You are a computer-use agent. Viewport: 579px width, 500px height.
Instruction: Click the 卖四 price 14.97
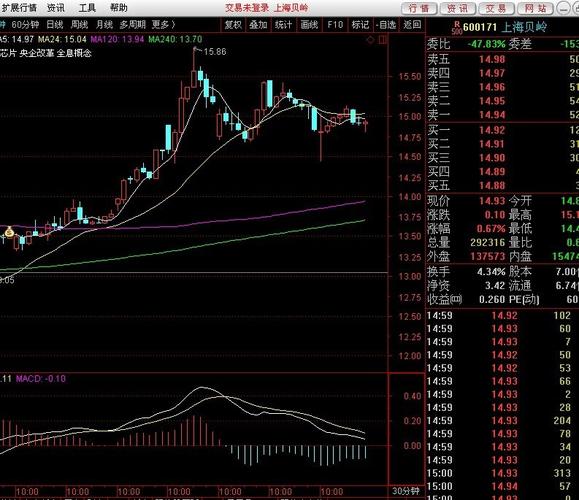[492, 73]
